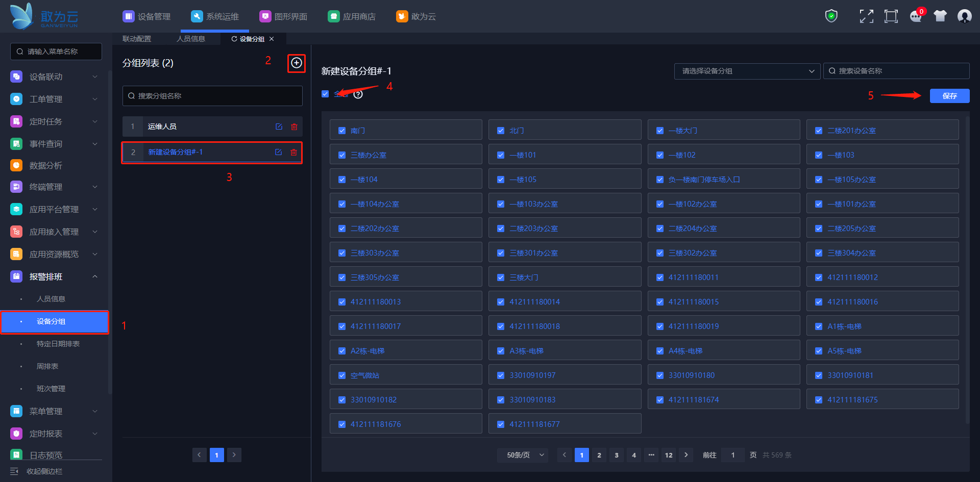
Task: Uncheck the 空气微站 device checkbox
Action: pyautogui.click(x=342, y=375)
